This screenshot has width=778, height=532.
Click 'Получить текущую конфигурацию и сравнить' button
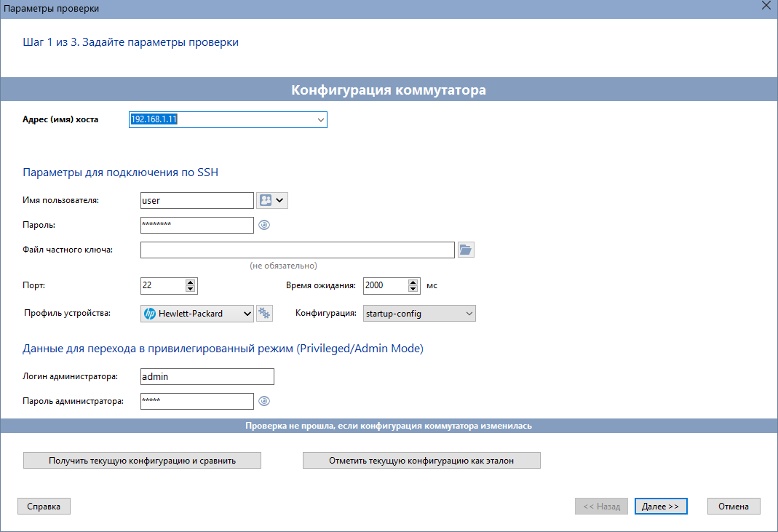[x=142, y=461]
